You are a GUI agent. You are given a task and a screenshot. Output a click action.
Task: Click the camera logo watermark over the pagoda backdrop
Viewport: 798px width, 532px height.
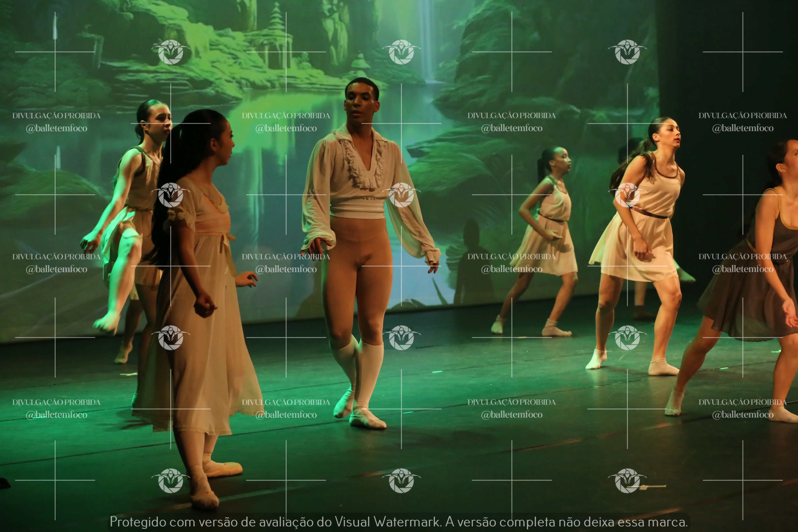coord(171,52)
